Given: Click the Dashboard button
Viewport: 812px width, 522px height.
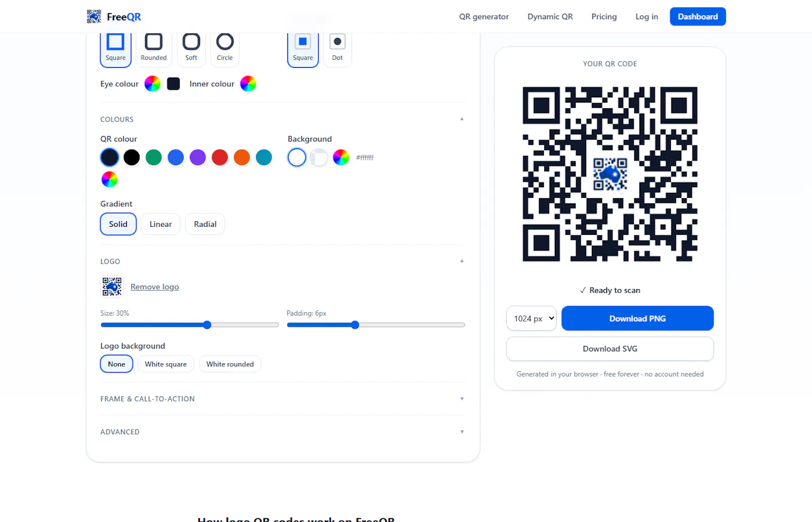Looking at the screenshot, I should coord(698,17).
